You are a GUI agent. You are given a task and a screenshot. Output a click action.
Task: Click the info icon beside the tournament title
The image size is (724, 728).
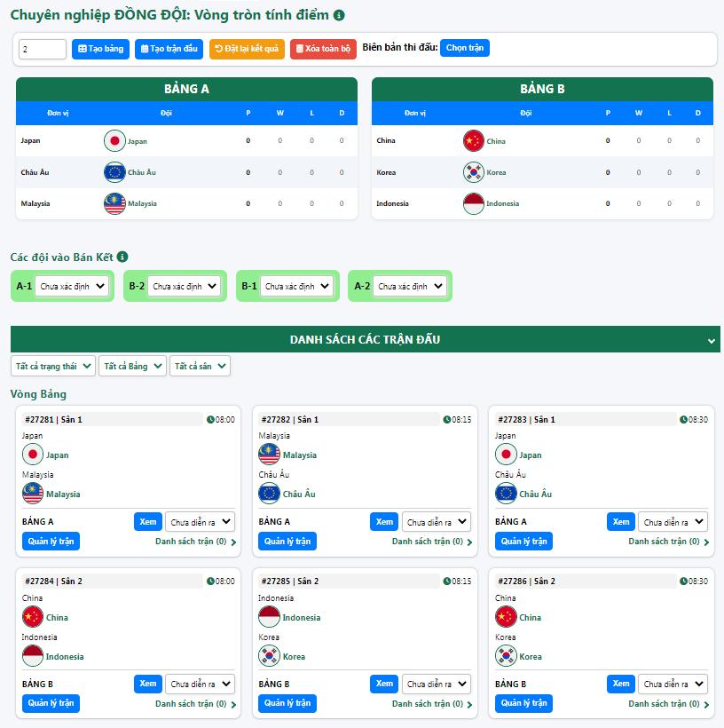pyautogui.click(x=339, y=15)
